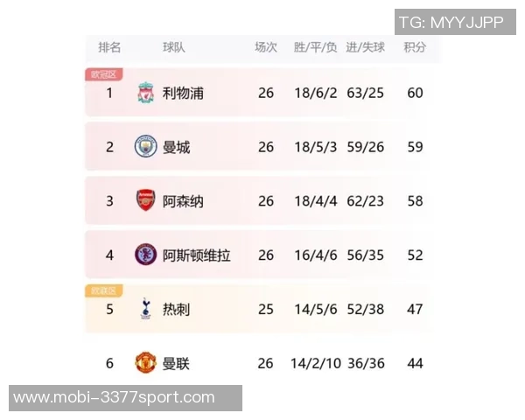The image size is (525, 420).
Task: Select the Arsenal club crest icon
Action: [145, 200]
